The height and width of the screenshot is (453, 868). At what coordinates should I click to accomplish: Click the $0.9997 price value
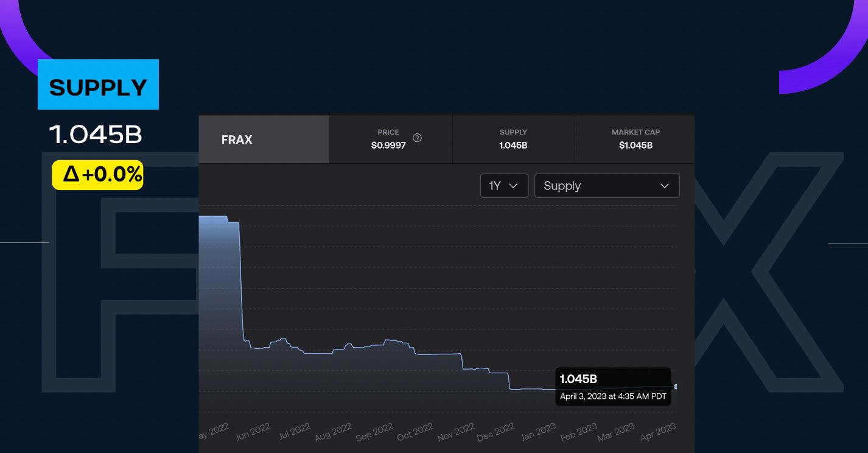click(388, 146)
